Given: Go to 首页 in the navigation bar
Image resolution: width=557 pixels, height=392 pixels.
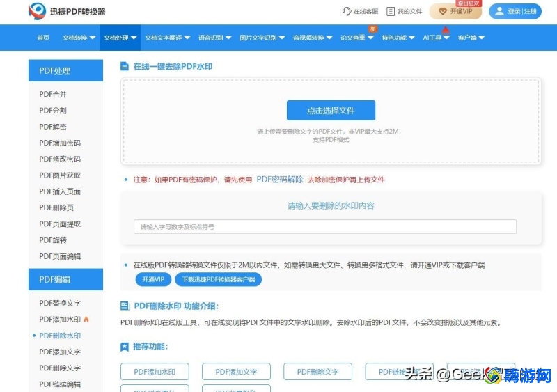Looking at the screenshot, I should click(x=43, y=38).
